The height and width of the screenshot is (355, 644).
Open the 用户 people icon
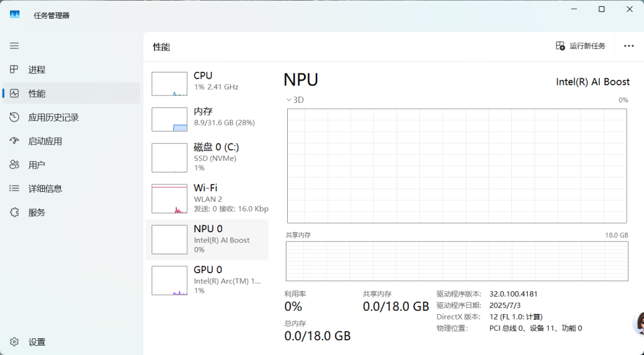pos(14,165)
